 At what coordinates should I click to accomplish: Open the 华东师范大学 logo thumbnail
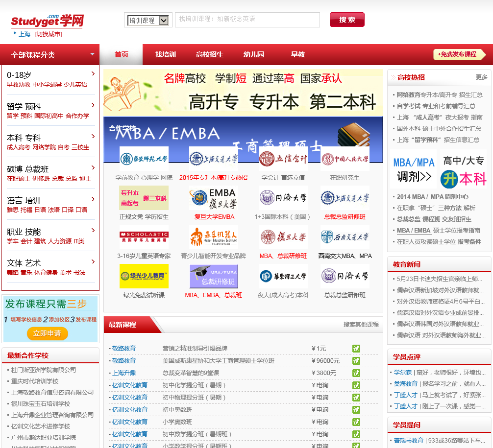[x=144, y=159]
